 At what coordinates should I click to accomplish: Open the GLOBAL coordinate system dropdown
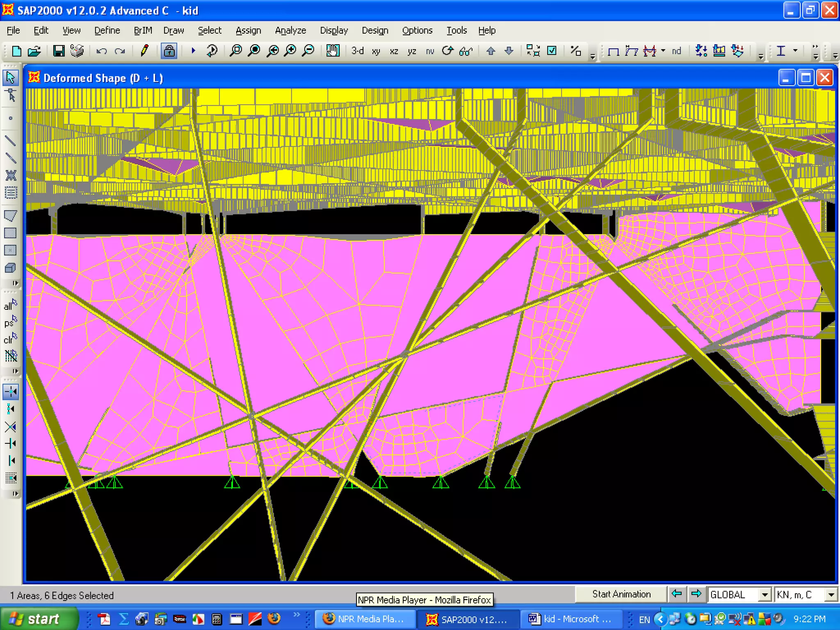coord(764,594)
